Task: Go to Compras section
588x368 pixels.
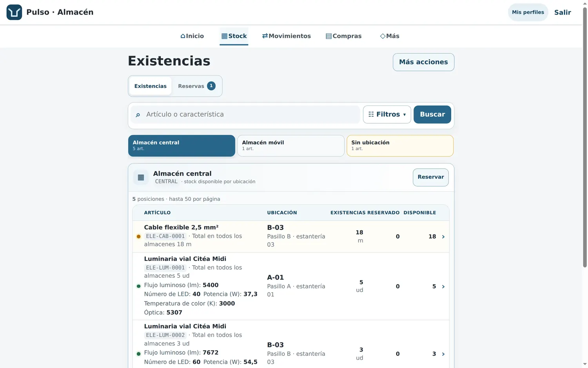Action: [x=344, y=36]
